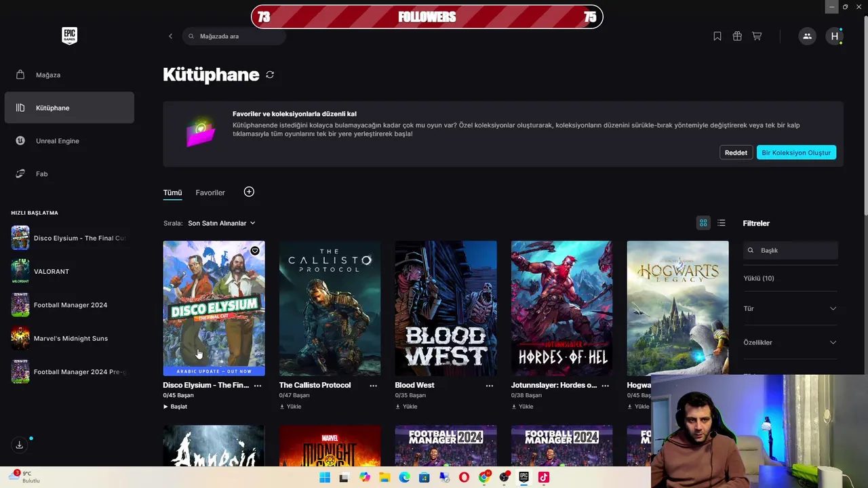
Task: Switch to list view
Action: (x=722, y=223)
